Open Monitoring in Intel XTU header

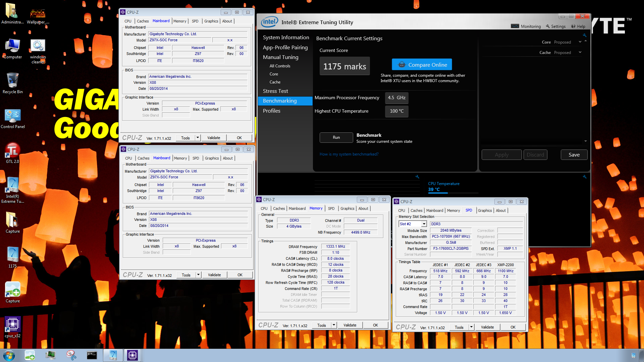tap(526, 26)
